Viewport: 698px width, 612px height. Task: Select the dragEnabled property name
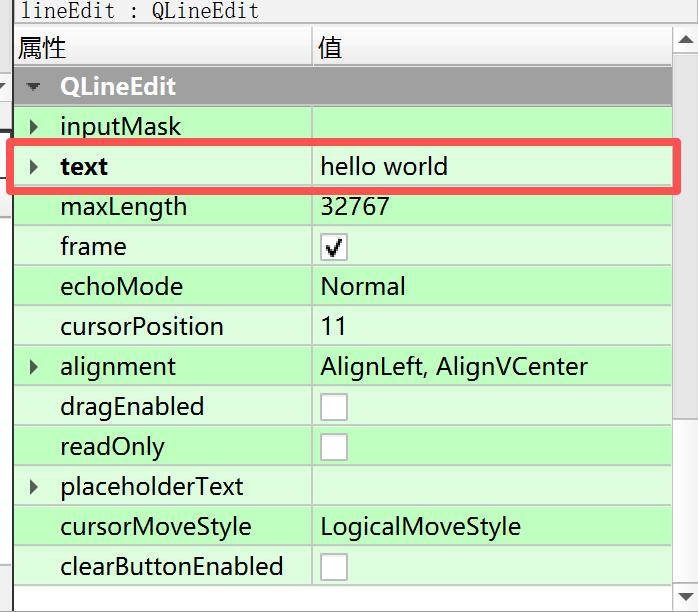click(132, 407)
